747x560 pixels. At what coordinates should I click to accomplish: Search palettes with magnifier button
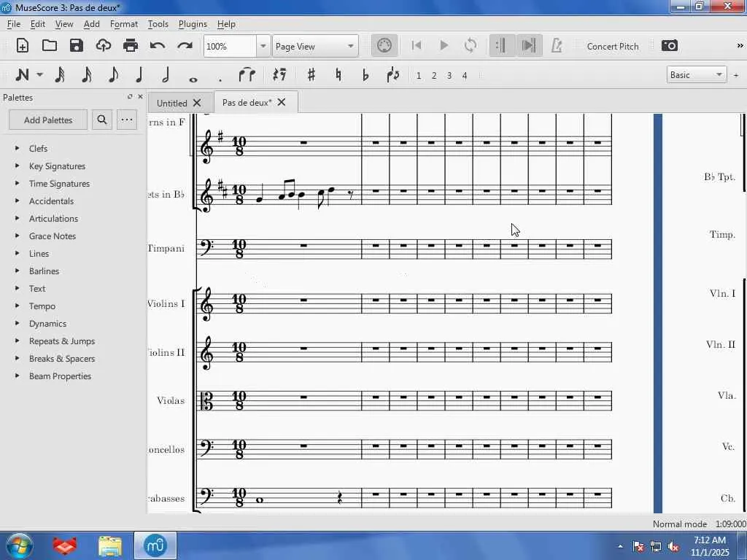pos(102,120)
